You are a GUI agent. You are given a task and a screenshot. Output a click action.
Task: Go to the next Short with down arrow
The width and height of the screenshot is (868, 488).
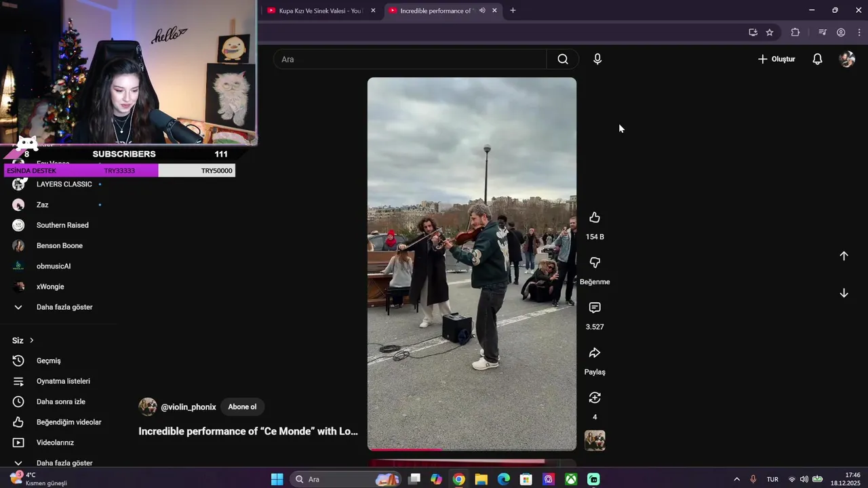click(x=844, y=293)
